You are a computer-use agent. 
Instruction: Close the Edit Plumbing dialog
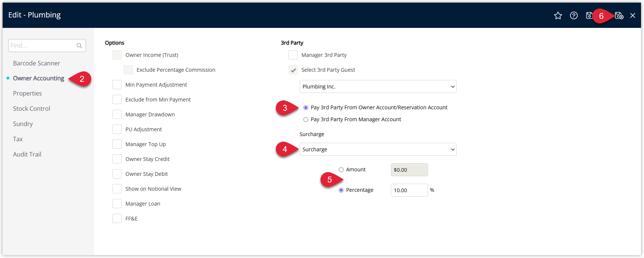(x=632, y=15)
